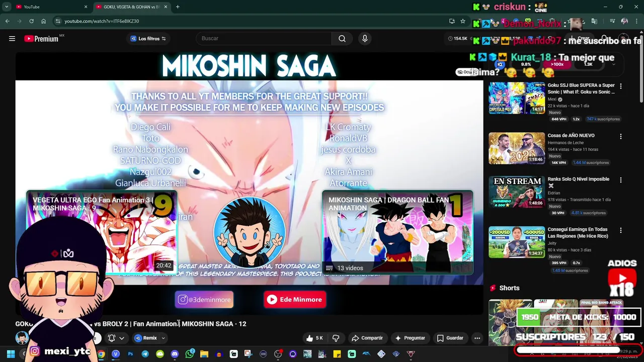Click the 1.44 M suscriptores chip
Viewport: 644px width, 362px height.
(x=592, y=163)
